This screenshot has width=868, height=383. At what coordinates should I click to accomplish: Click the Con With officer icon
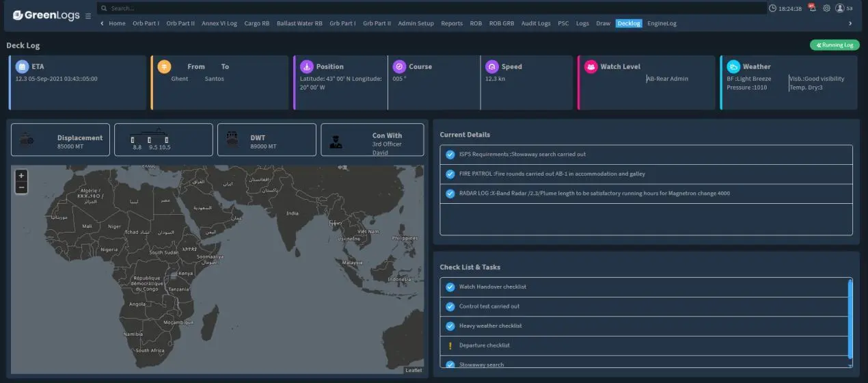click(336, 142)
